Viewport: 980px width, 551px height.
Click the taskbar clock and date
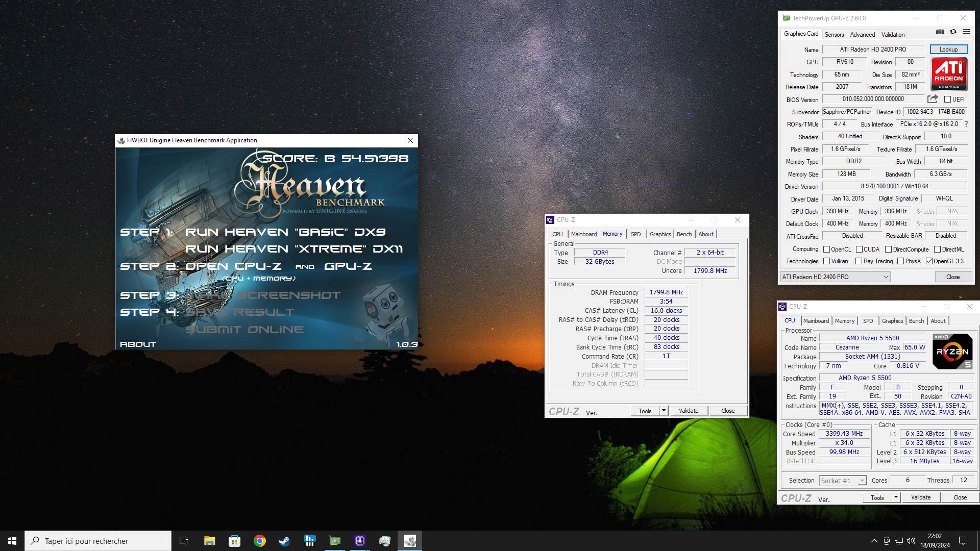(x=935, y=541)
